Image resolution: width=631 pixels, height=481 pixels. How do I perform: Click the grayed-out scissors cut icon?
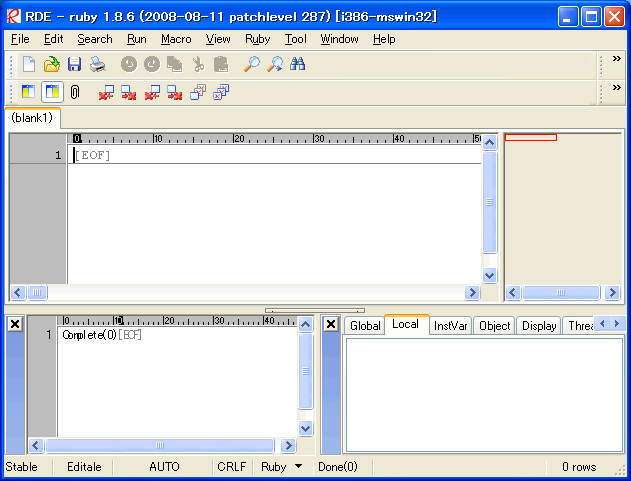198,64
